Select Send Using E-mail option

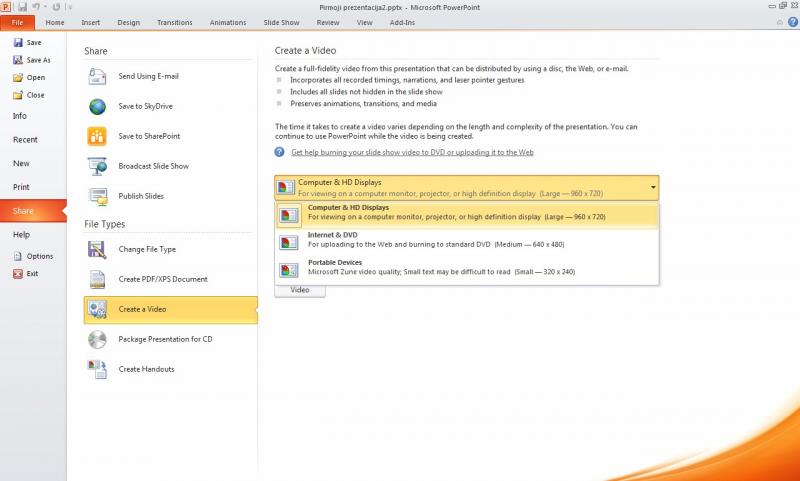click(168, 77)
